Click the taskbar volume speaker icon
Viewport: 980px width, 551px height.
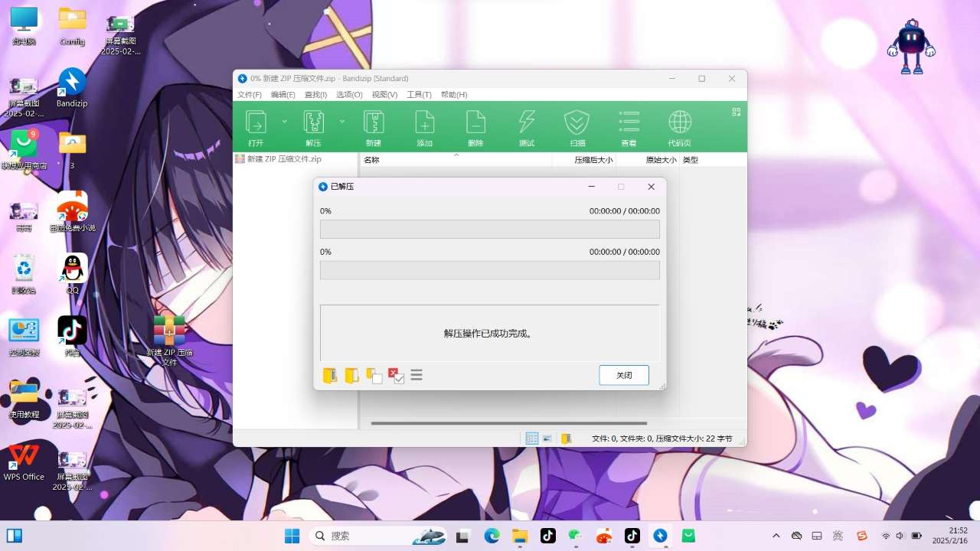[x=900, y=536]
